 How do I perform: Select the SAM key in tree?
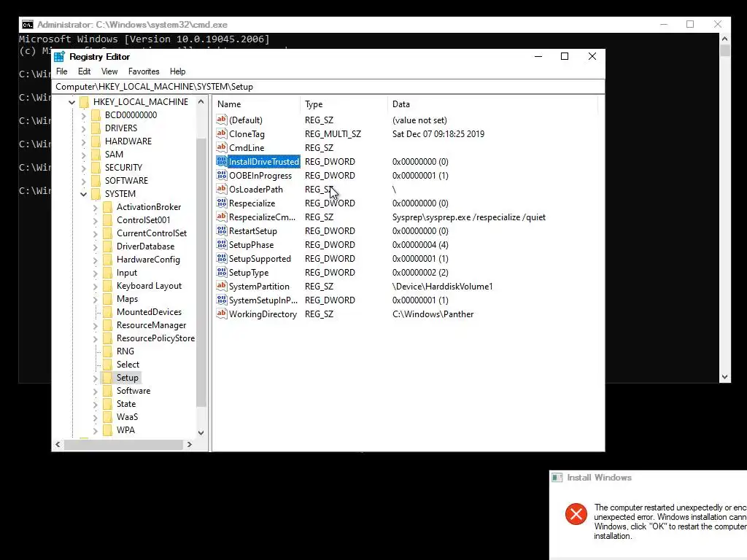114,155
